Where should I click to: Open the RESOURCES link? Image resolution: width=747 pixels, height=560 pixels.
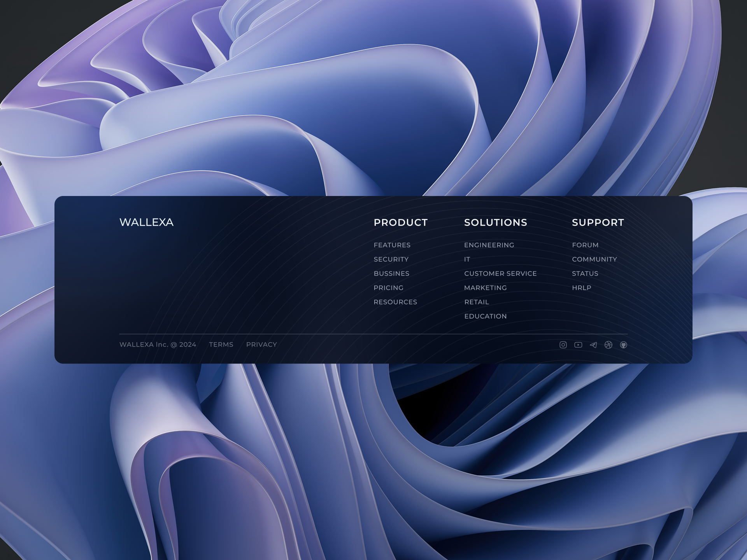click(395, 302)
